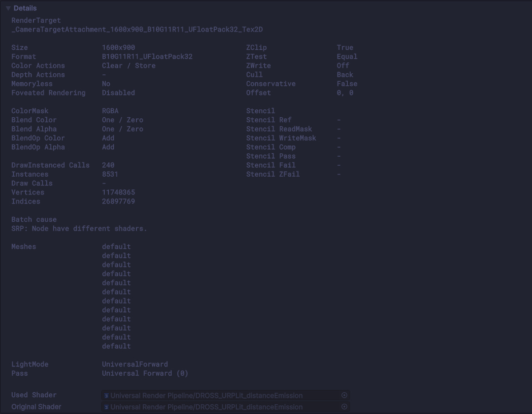Click the Instances value 8531
Image resolution: width=532 pixels, height=414 pixels.
coord(110,174)
